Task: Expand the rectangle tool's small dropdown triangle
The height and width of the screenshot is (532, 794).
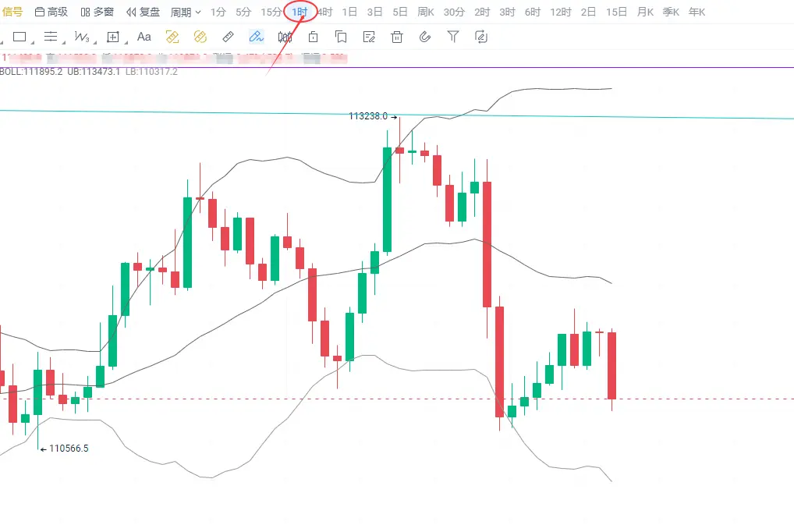Action: pos(33,43)
